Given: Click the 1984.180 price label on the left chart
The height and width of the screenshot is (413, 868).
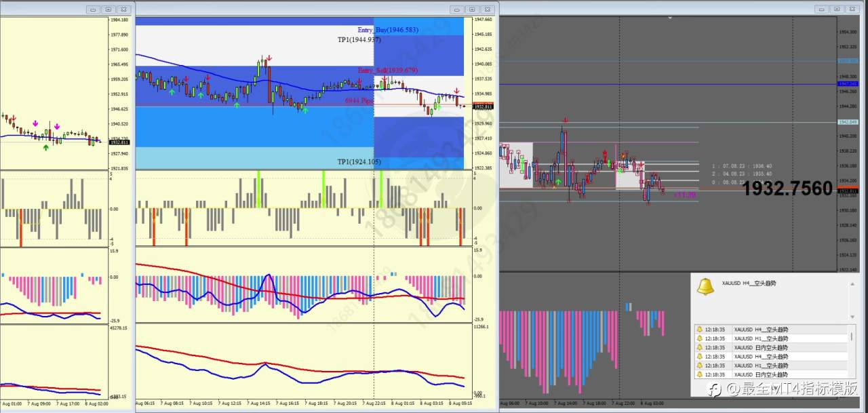Looking at the screenshot, I should click(x=119, y=20).
